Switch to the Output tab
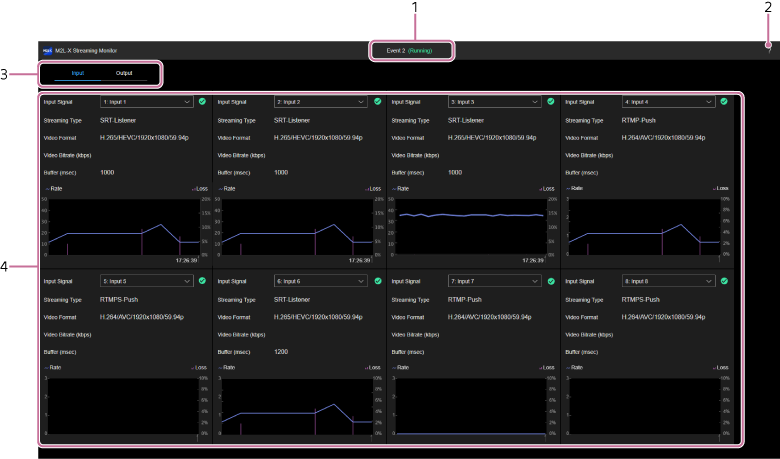The height and width of the screenshot is (459, 780). (124, 73)
